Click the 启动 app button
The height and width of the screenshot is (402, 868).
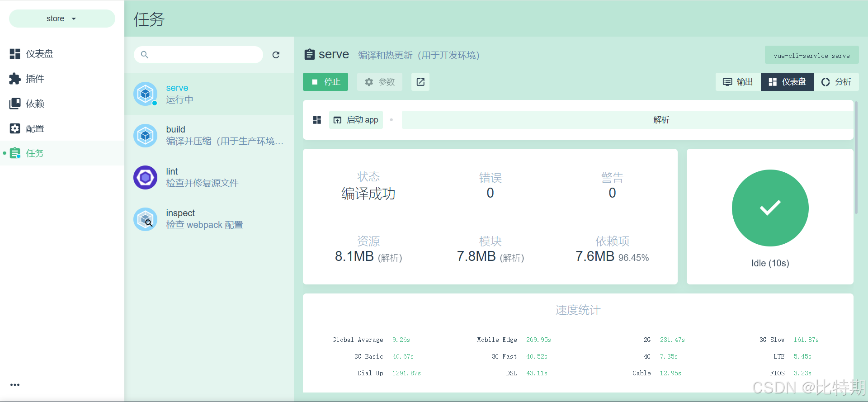point(356,120)
